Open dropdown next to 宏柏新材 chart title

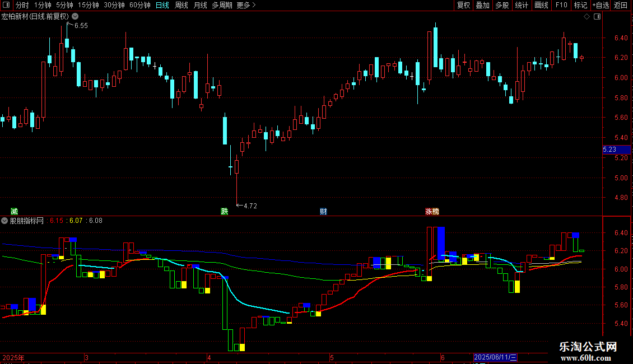(x=75, y=17)
